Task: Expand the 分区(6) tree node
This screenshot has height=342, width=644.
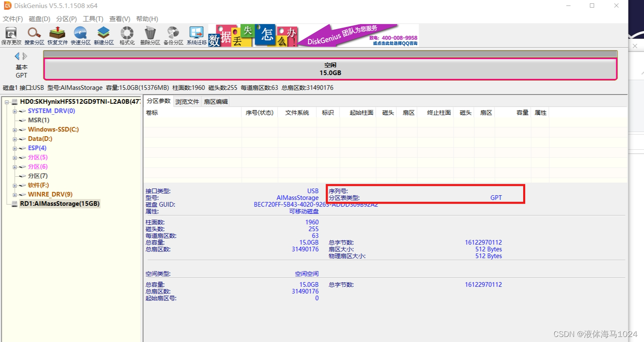Action: pyautogui.click(x=15, y=167)
